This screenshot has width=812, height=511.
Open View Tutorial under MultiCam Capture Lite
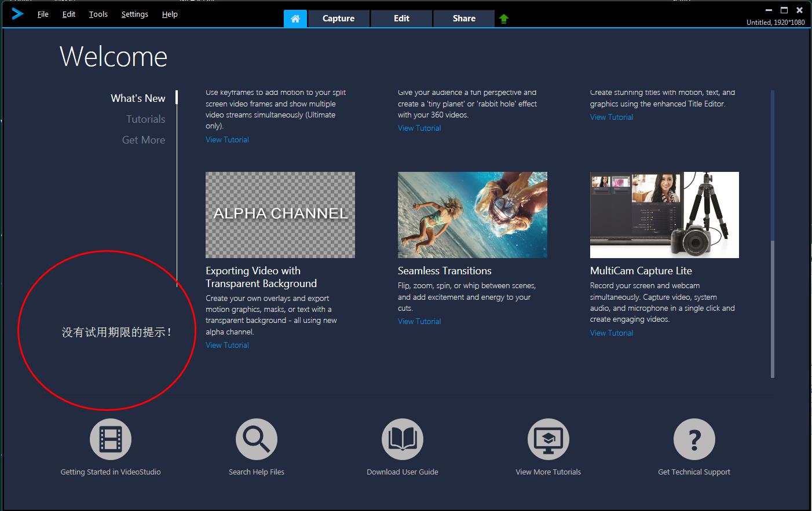[x=612, y=333]
